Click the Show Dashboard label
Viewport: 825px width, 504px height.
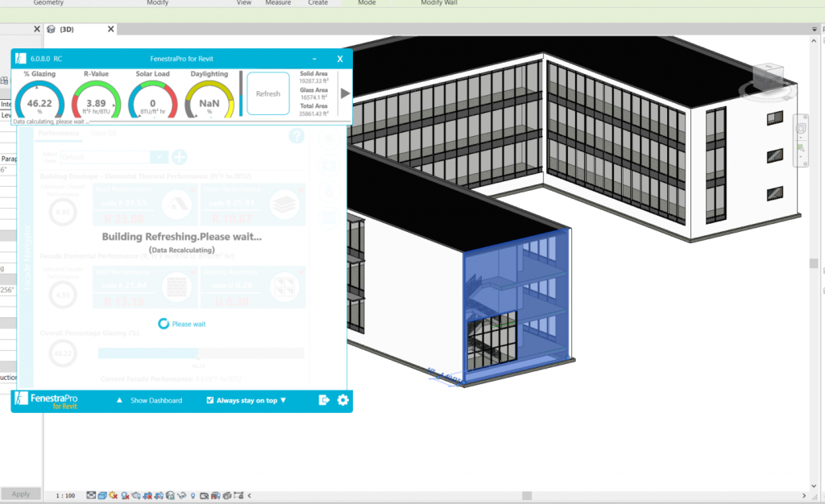pos(156,400)
